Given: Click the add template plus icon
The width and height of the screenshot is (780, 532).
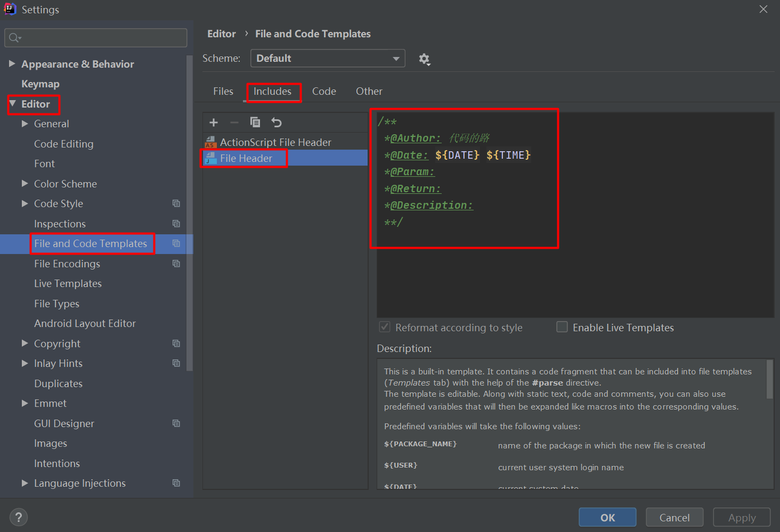Looking at the screenshot, I should 214,122.
